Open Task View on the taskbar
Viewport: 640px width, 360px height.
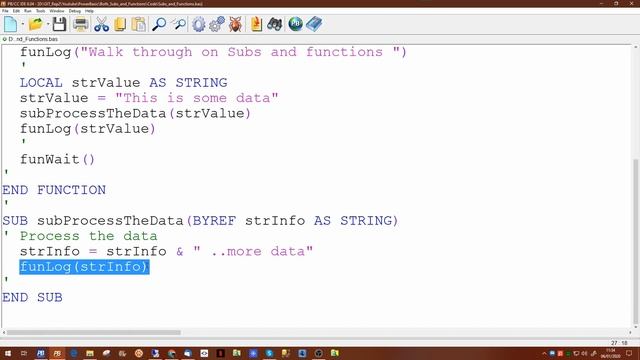click(24, 353)
